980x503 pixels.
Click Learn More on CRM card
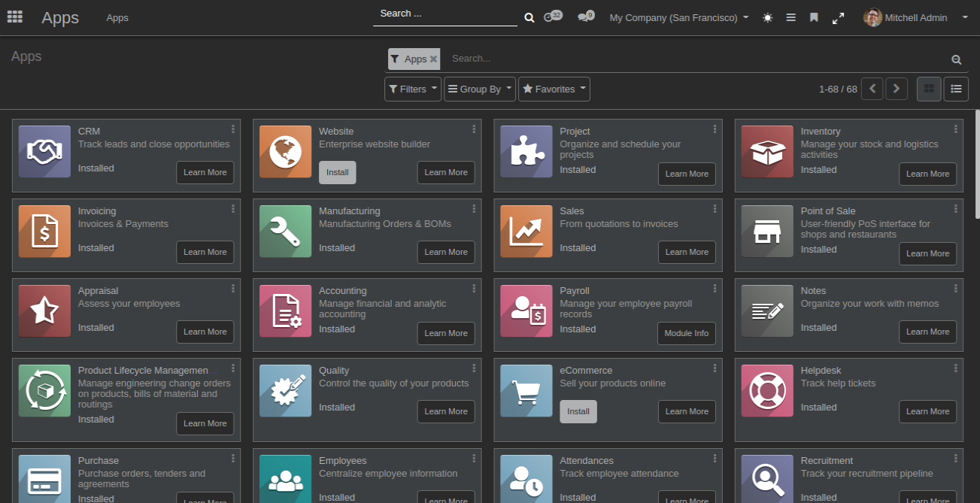205,172
